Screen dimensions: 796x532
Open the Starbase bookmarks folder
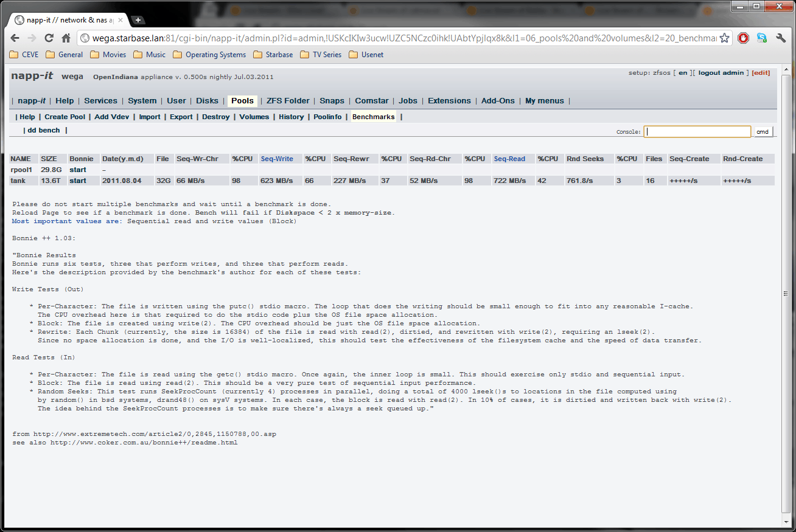(273, 55)
